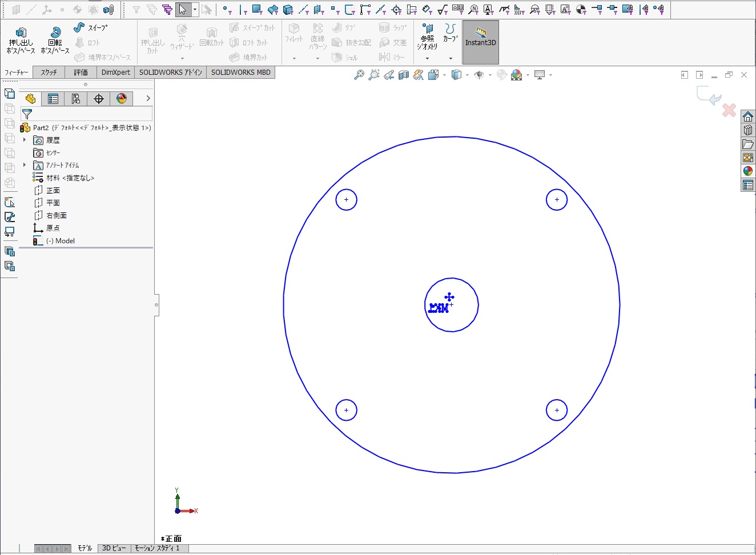Screen dimensions: 756x555
Task: Open the PropertyManager tab icon
Action: pos(53,99)
